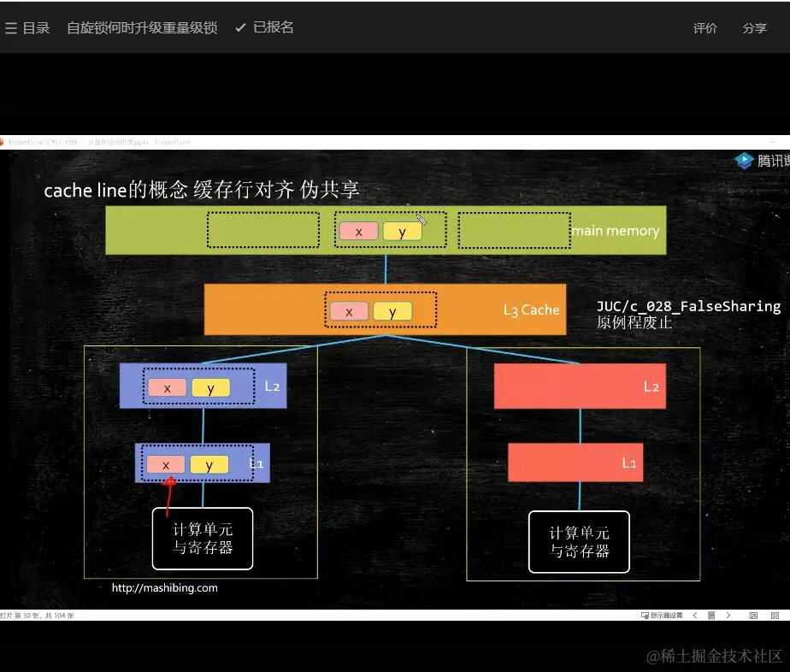The height and width of the screenshot is (672, 790).
Task: Click the x block in main memory
Action: pyautogui.click(x=359, y=232)
